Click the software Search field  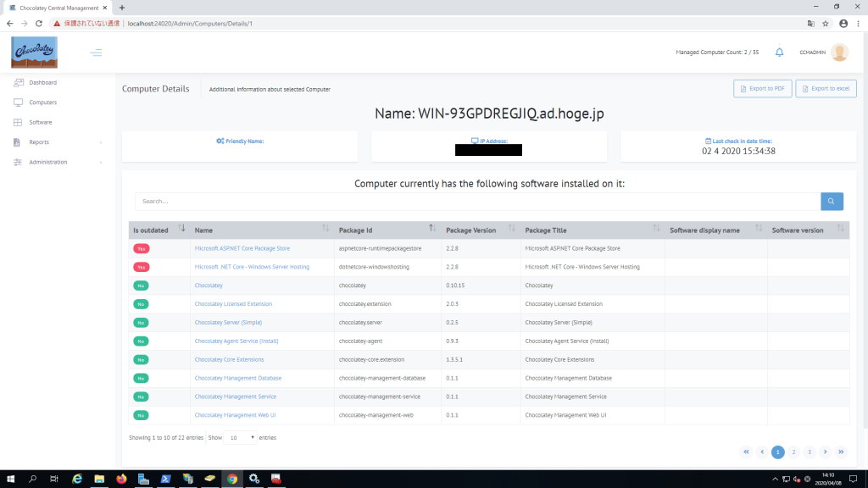pos(478,202)
